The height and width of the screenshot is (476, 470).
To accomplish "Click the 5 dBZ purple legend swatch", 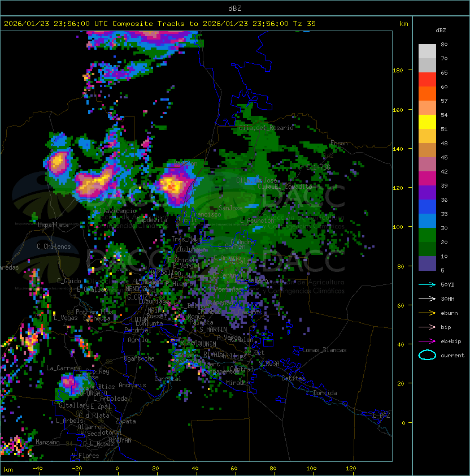I will pyautogui.click(x=427, y=263).
